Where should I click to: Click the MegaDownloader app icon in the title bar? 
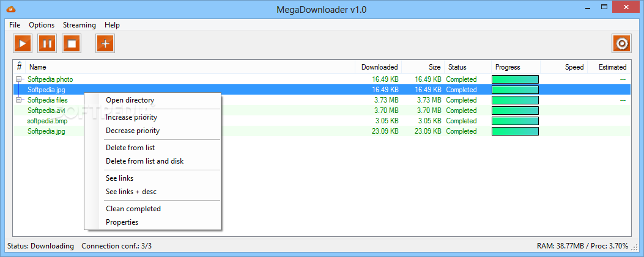(11, 9)
